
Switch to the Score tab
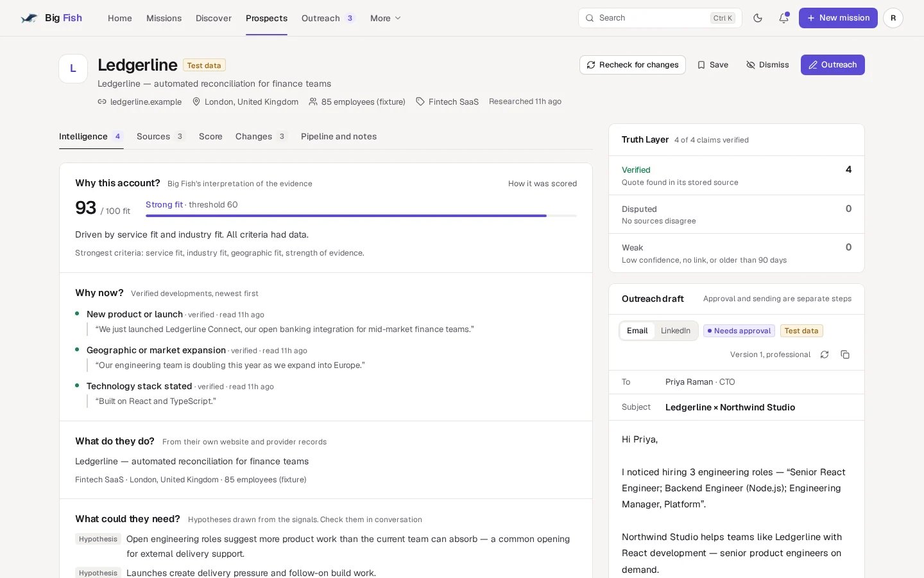pos(210,136)
